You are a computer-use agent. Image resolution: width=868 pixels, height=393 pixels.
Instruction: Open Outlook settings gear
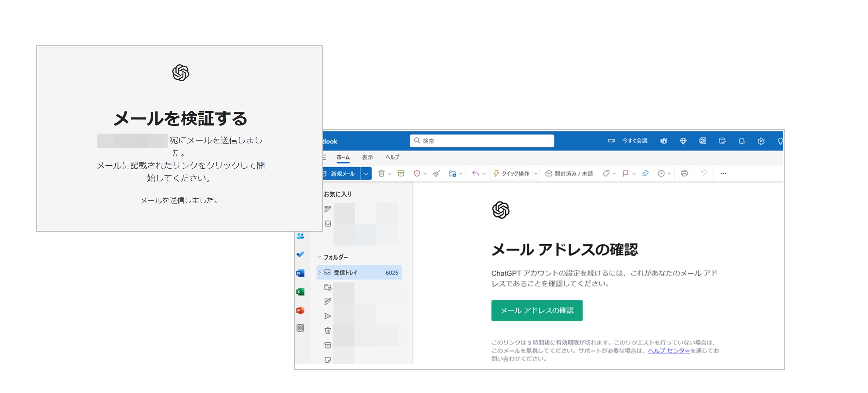point(761,141)
